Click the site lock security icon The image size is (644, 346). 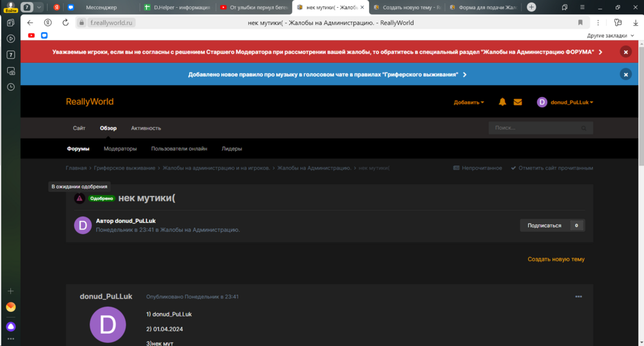82,23
